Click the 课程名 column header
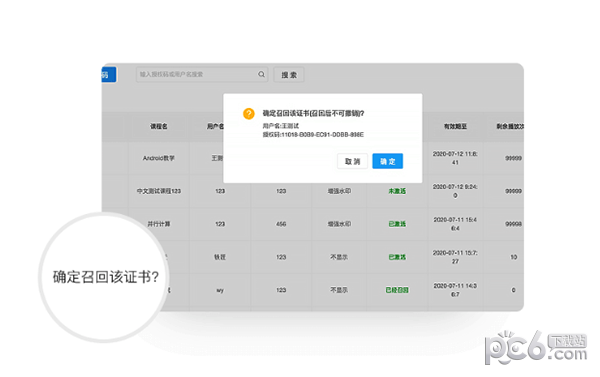This screenshot has width=600, height=377. pyautogui.click(x=159, y=126)
